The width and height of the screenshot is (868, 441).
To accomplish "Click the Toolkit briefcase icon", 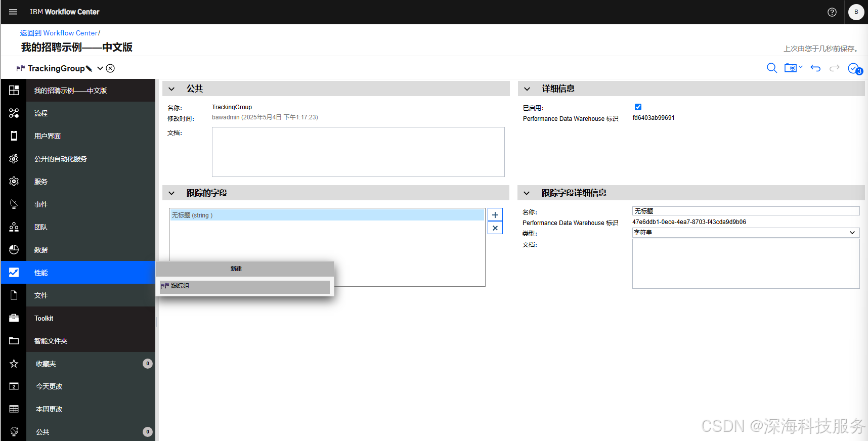I will (x=14, y=318).
